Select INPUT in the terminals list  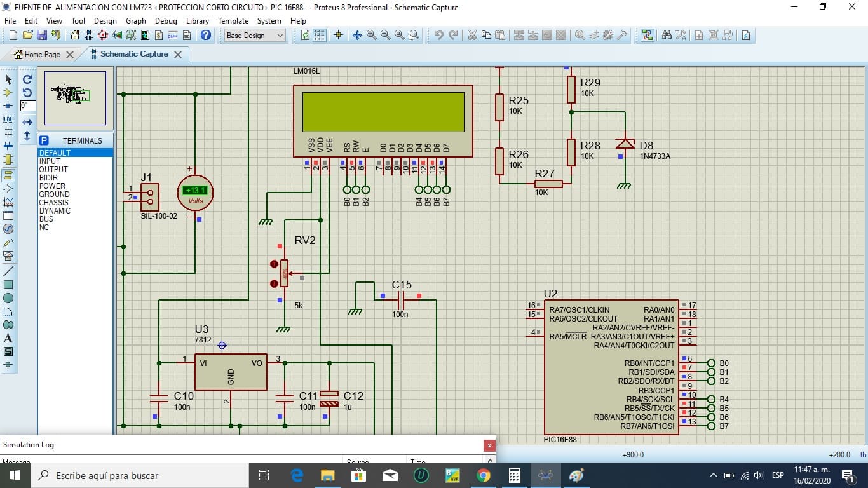(x=76, y=161)
